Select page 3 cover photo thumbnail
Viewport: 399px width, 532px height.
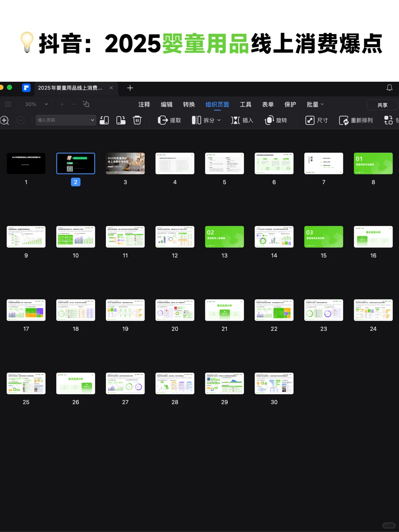125,163
